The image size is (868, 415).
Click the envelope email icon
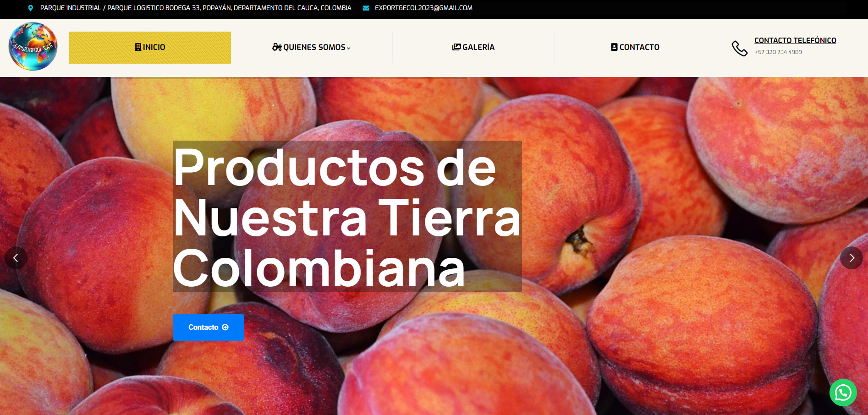pos(366,8)
